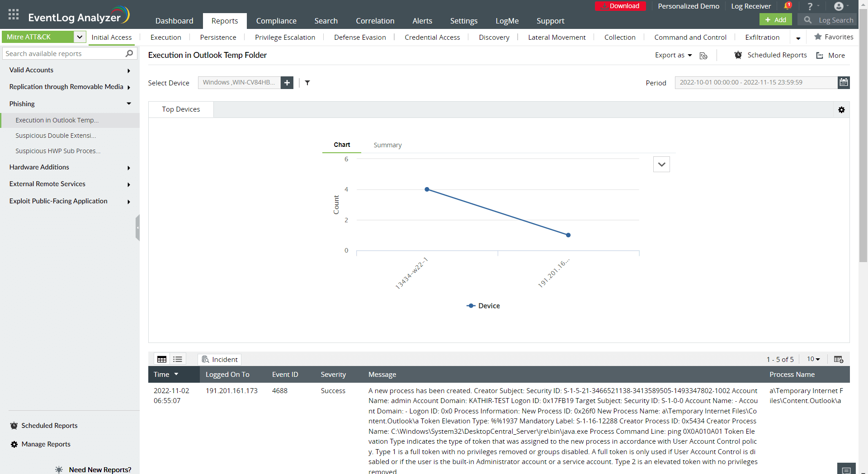Click the Period date range field
This screenshot has width=868, height=474.
coord(756,82)
